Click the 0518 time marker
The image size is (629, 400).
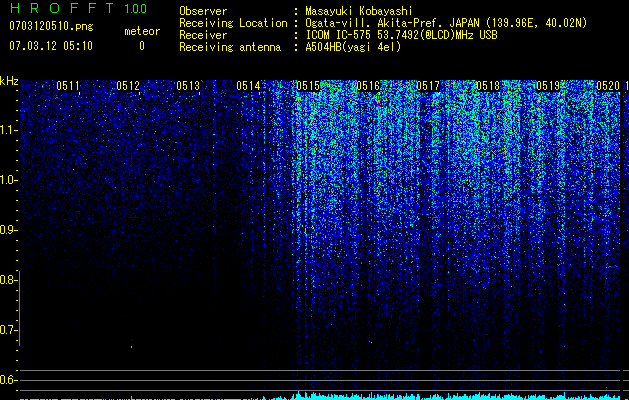point(488,86)
